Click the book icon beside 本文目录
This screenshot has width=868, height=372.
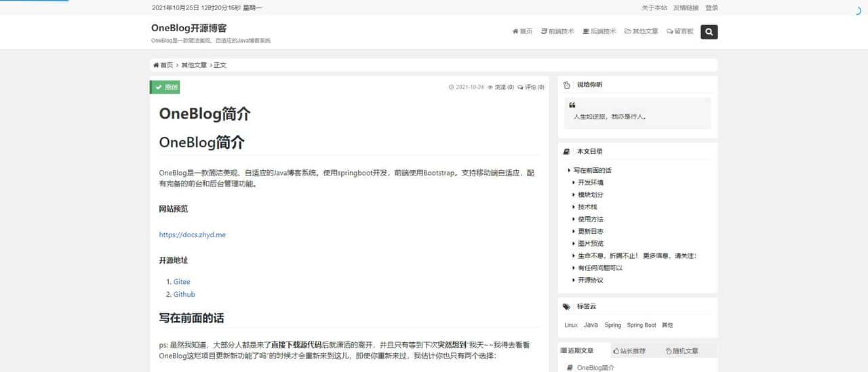(x=567, y=152)
